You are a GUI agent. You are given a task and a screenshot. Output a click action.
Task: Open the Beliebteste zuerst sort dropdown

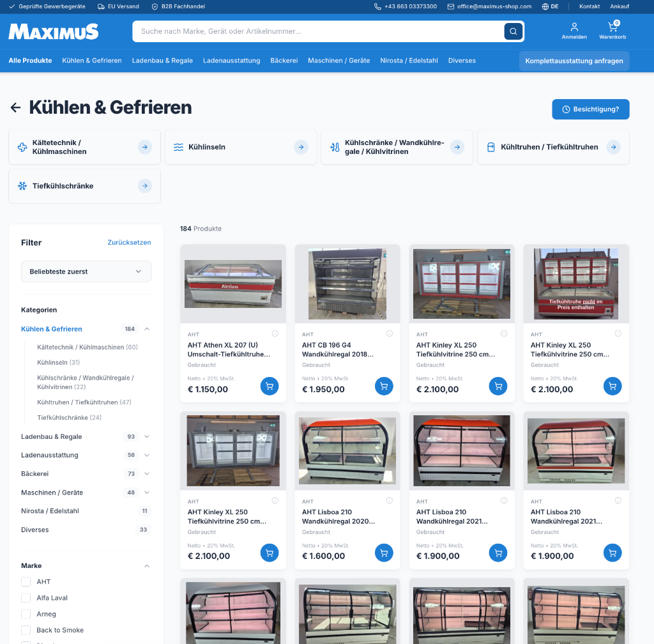click(86, 272)
